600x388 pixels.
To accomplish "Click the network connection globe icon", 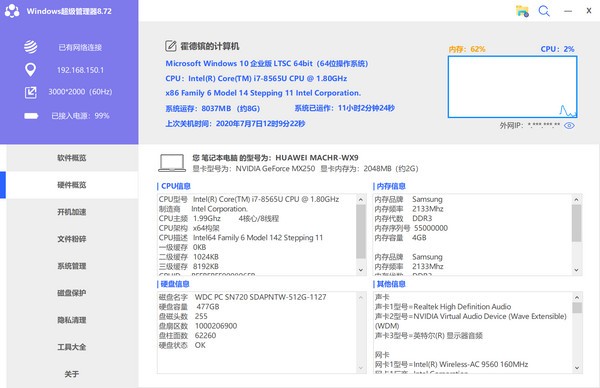I will [31, 47].
